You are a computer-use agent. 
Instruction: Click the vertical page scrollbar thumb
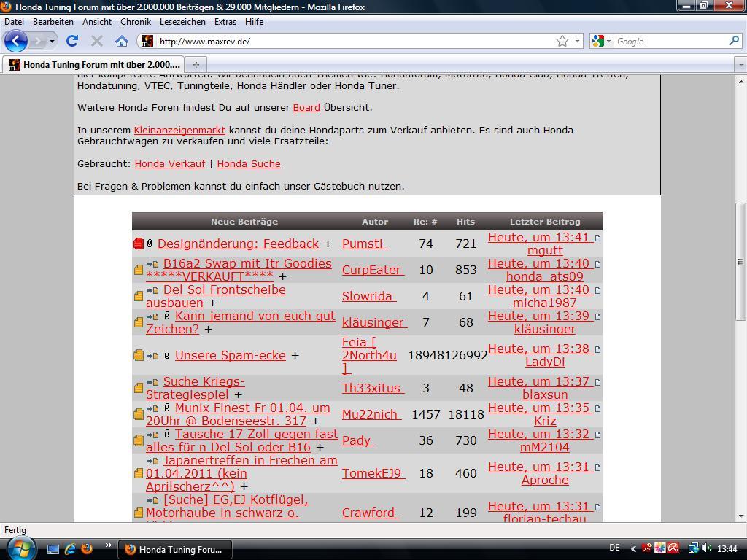[740, 260]
